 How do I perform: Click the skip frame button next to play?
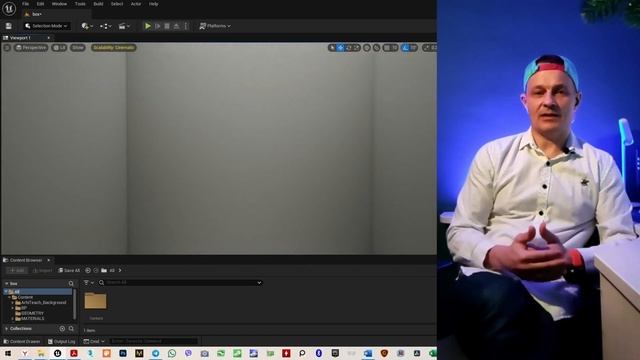[x=158, y=26]
